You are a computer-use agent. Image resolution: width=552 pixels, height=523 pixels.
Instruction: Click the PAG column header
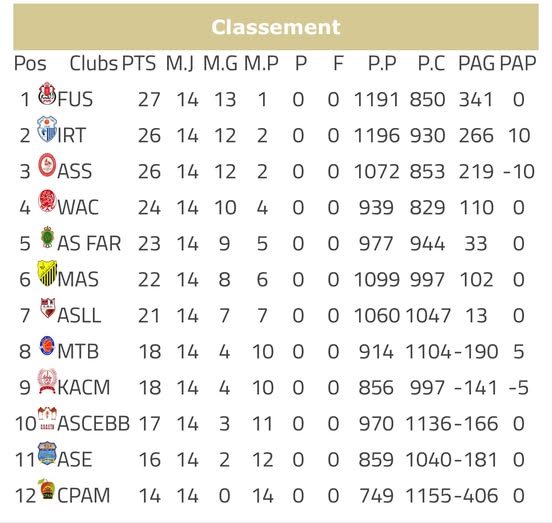click(x=477, y=64)
